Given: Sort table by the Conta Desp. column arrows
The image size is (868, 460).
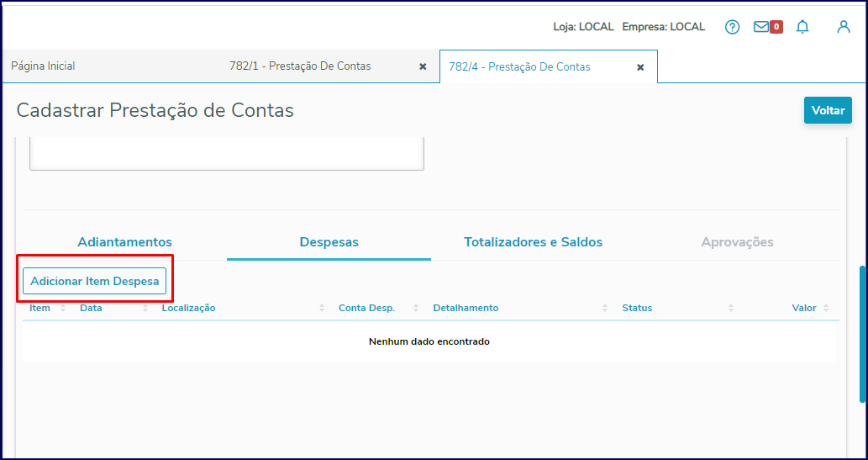Looking at the screenshot, I should pos(416,308).
